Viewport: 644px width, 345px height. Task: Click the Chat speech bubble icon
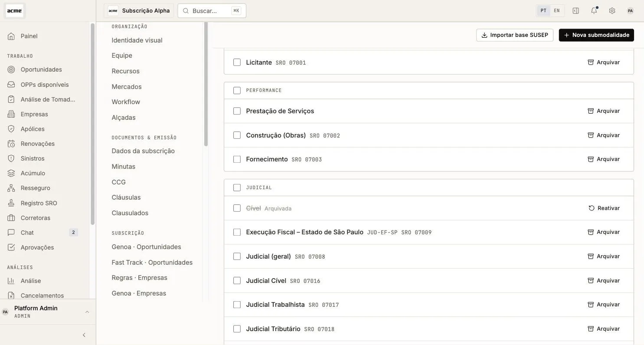tap(12, 233)
